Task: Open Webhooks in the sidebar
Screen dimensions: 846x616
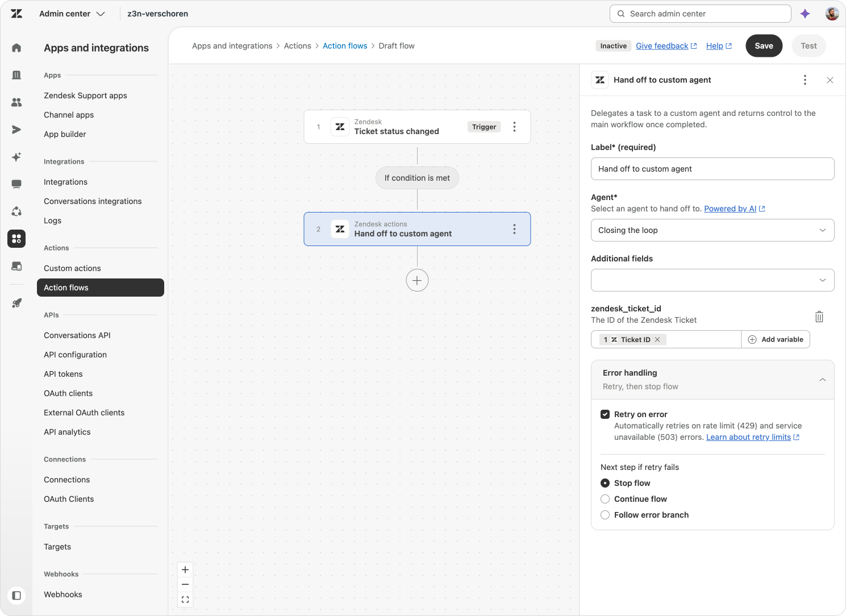Action: [63, 594]
